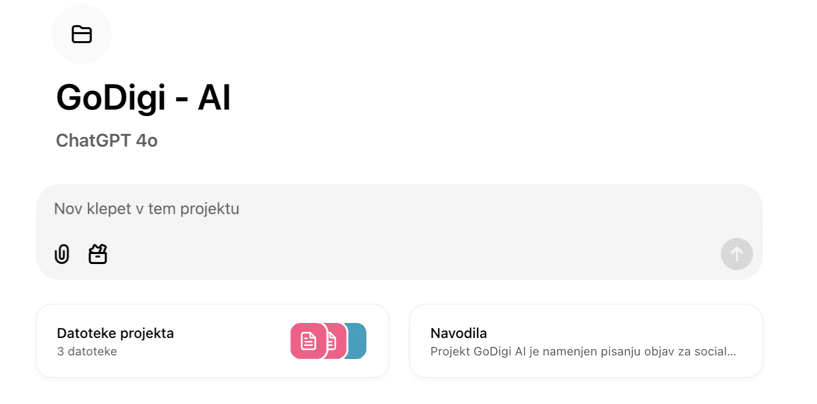Click the project folder icon
Screen dimensions: 817x404
(82, 35)
